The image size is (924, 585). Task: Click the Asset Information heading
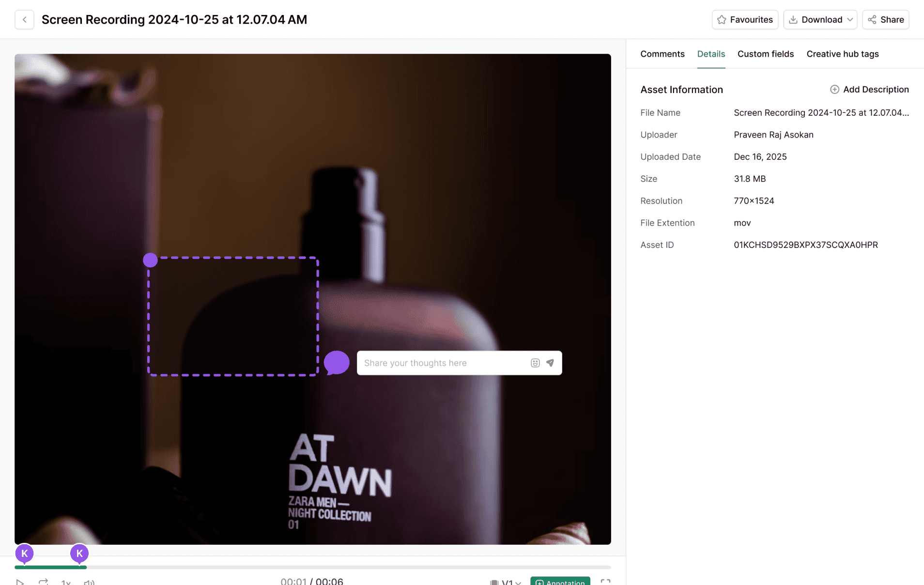pyautogui.click(x=681, y=90)
